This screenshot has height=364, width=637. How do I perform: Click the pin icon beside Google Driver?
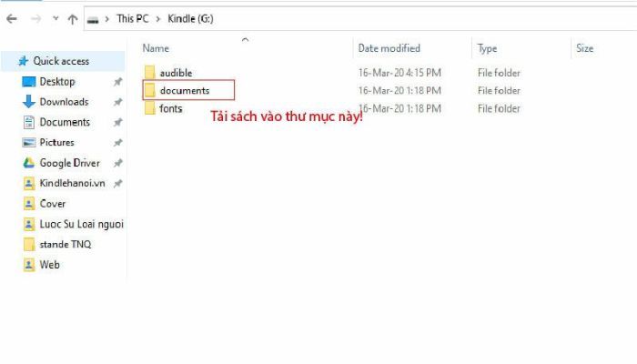pos(117,163)
